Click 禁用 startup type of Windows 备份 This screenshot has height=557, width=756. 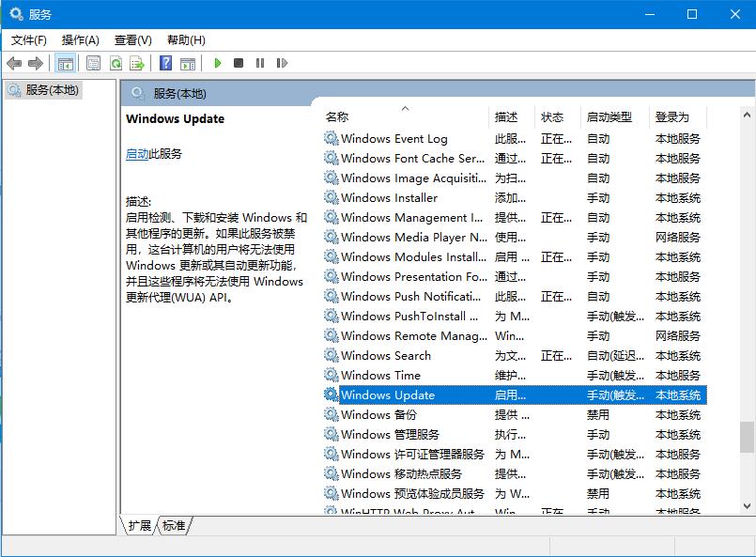click(598, 415)
